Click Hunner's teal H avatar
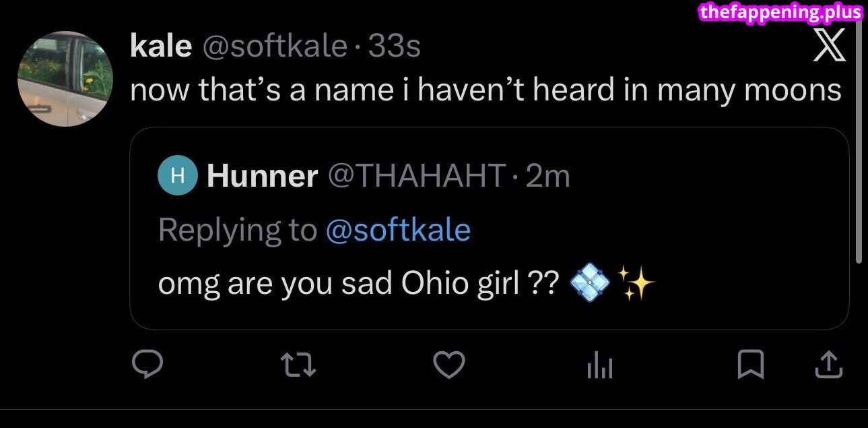Screen dimensions: 868x428 (177, 177)
